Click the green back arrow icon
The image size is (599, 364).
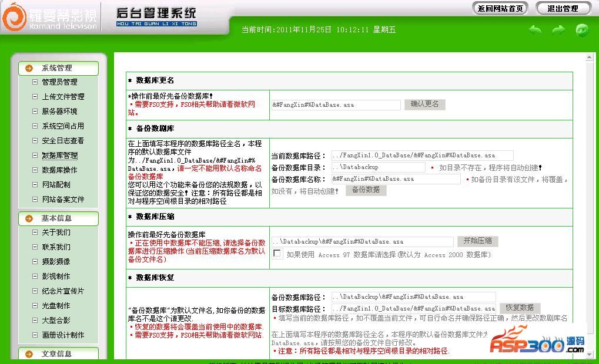tap(535, 29)
